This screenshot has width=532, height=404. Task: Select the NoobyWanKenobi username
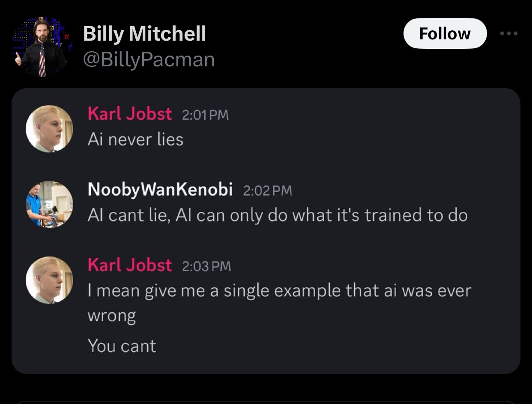coord(160,190)
